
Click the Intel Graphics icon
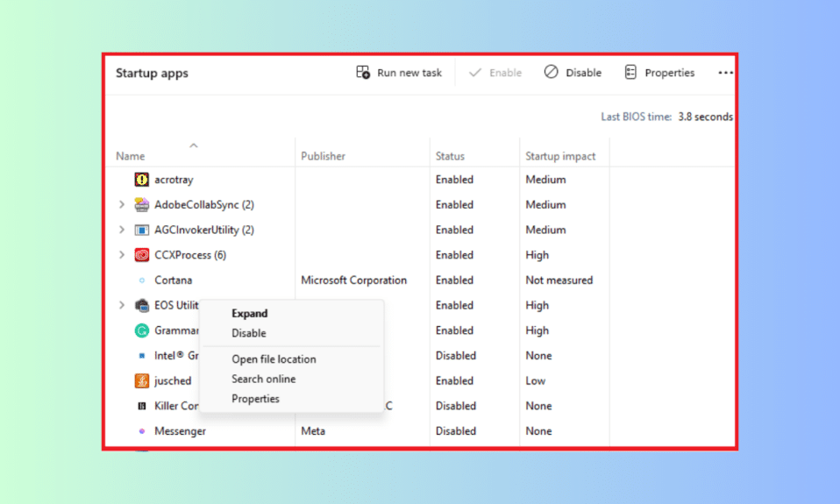[141, 356]
